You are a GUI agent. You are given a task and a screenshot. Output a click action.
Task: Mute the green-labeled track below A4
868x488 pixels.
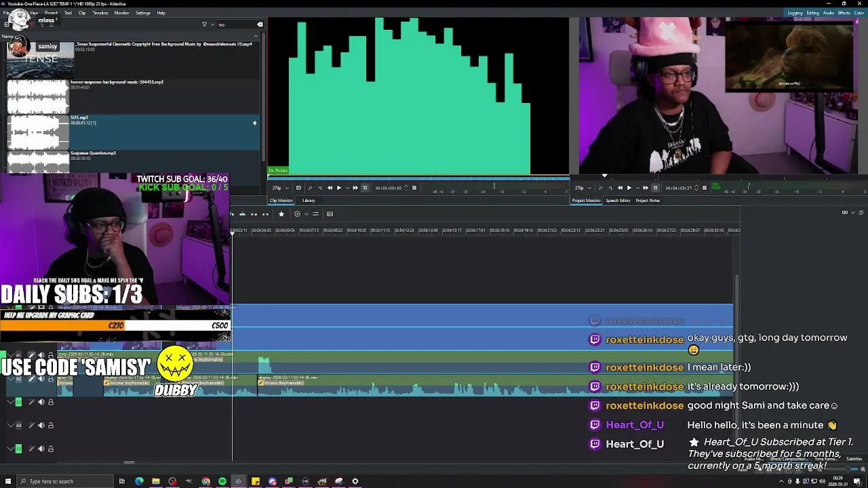tap(41, 449)
